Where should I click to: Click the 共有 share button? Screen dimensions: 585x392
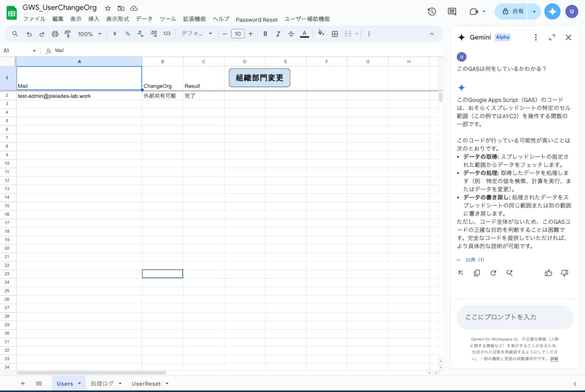point(513,11)
